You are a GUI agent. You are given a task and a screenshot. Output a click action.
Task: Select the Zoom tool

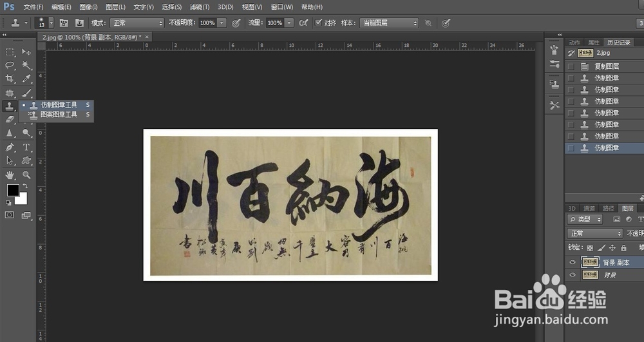pos(26,175)
